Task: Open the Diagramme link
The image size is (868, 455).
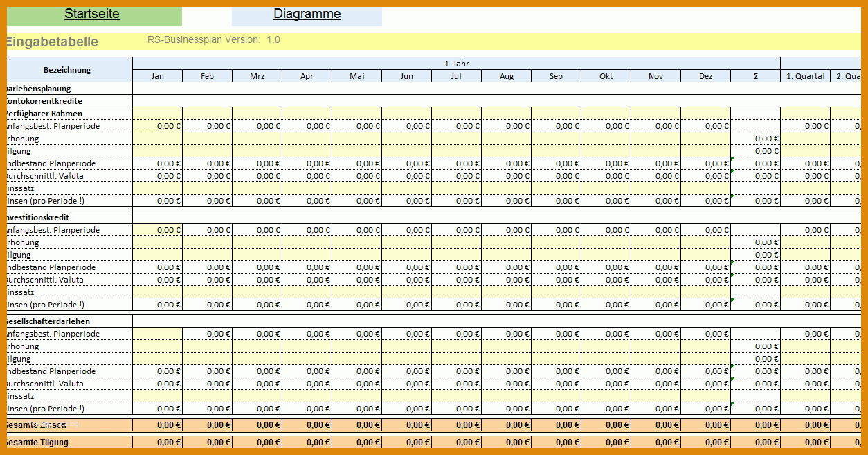Action: pos(307,14)
